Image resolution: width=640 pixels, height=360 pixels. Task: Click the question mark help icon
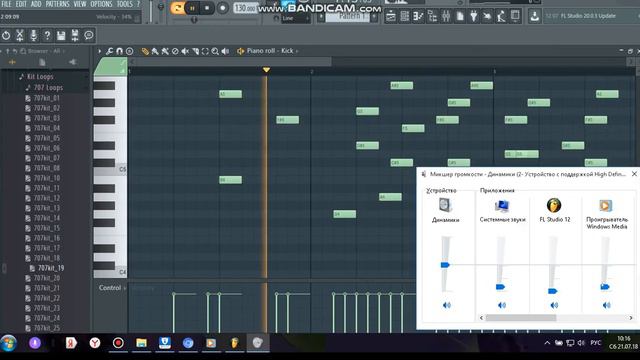(47, 36)
